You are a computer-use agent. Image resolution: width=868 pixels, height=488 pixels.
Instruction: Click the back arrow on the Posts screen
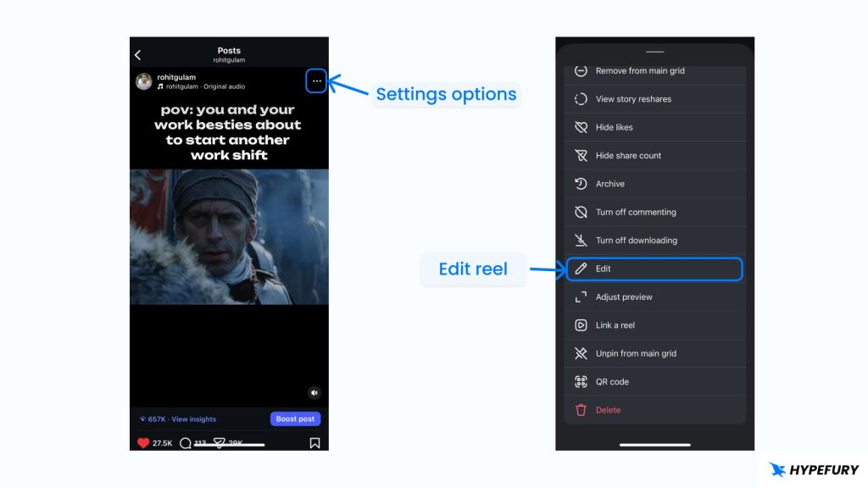137,54
